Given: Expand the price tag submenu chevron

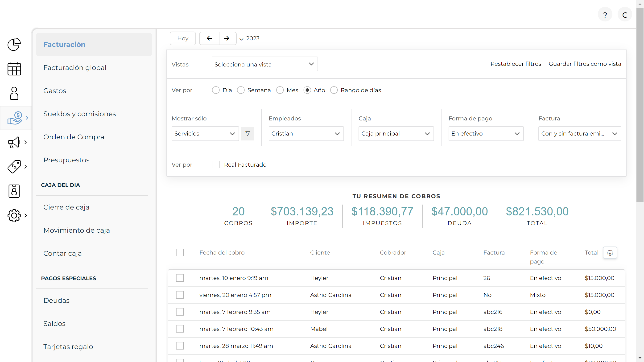Looking at the screenshot, I should (25, 167).
